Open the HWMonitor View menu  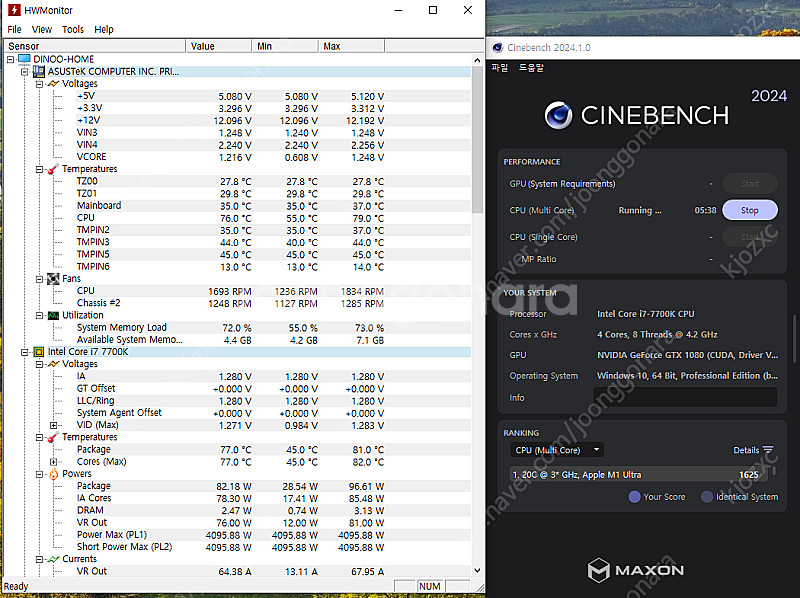coord(42,30)
